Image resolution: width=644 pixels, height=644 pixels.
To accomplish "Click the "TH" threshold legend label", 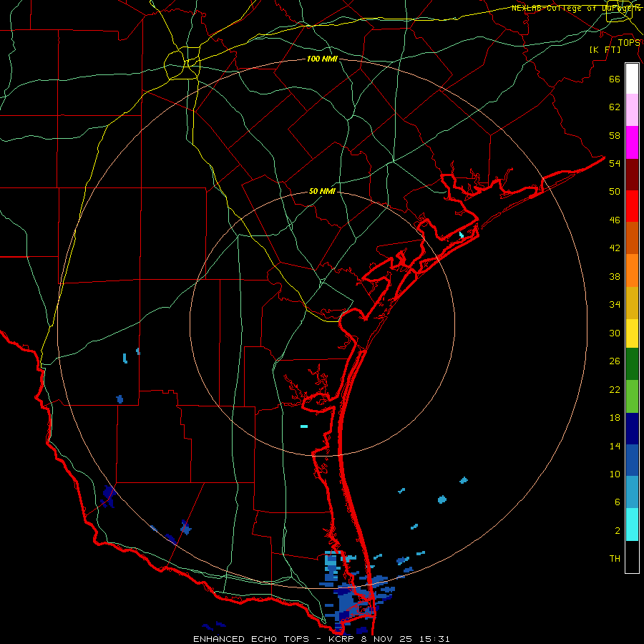I will tap(615, 559).
